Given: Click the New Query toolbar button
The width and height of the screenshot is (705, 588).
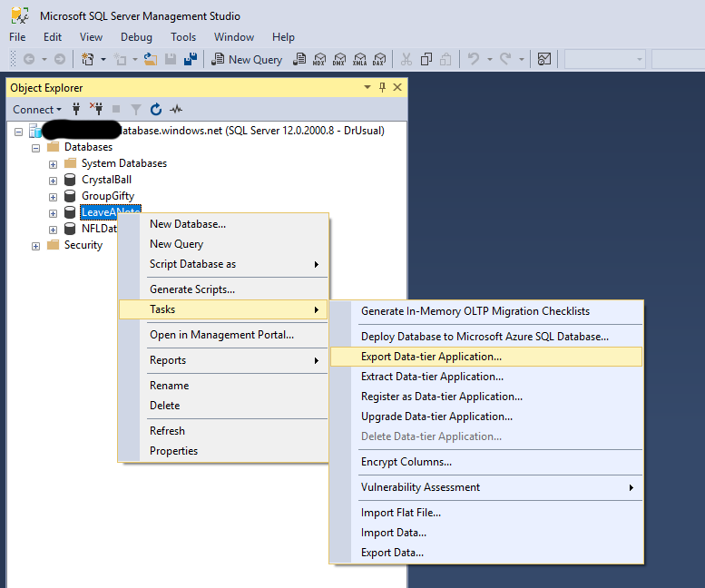Looking at the screenshot, I should [247, 59].
